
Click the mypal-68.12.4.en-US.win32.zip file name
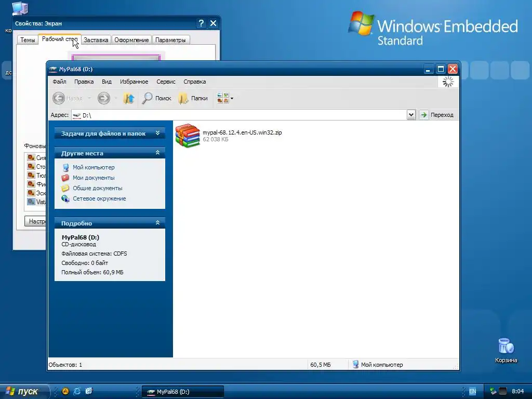pos(242,132)
